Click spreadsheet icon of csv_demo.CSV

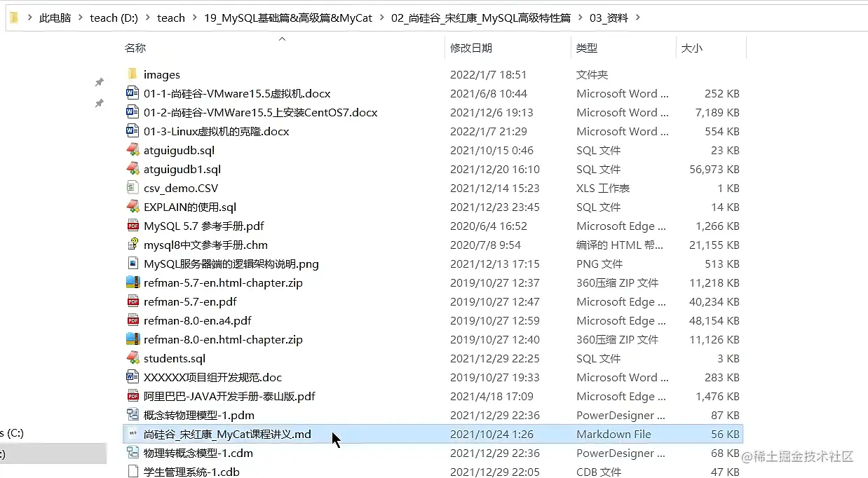tap(133, 188)
